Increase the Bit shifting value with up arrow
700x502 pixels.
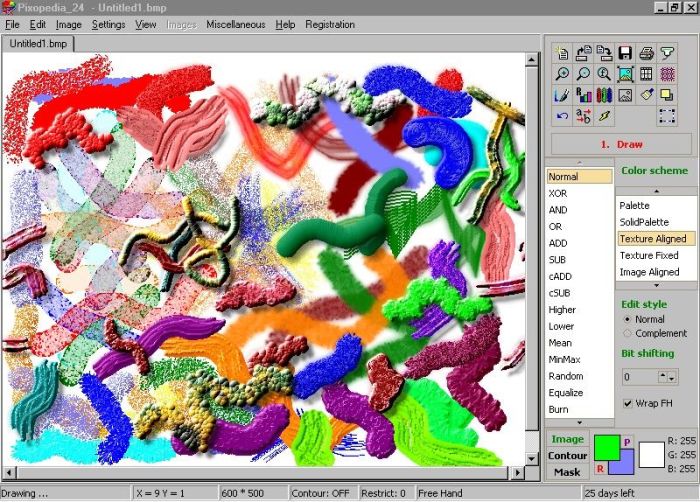tap(663, 376)
